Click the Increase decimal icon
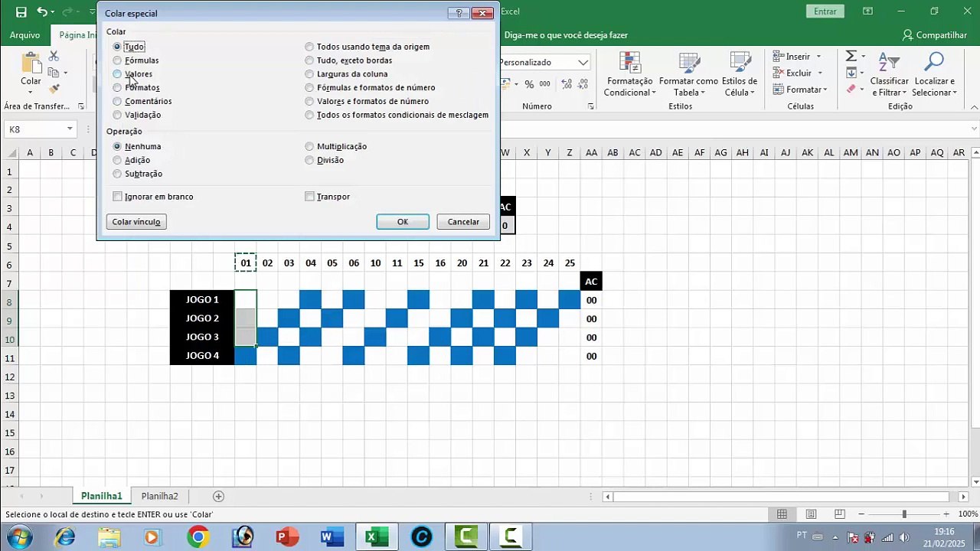 [x=565, y=84]
